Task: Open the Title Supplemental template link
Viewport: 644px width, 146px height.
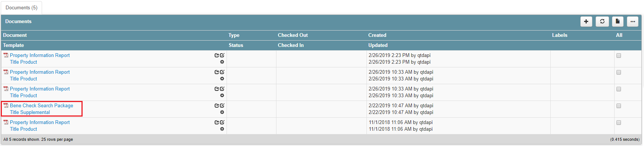Action: (30, 112)
